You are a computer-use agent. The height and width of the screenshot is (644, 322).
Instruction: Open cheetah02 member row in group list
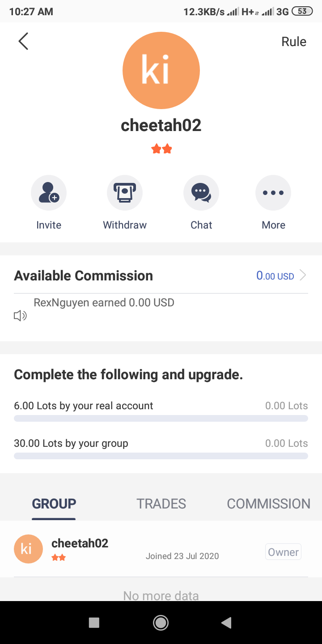[x=161, y=549]
